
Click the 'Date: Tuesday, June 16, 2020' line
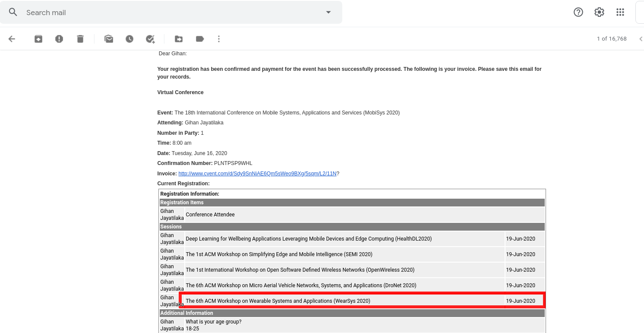pos(192,153)
